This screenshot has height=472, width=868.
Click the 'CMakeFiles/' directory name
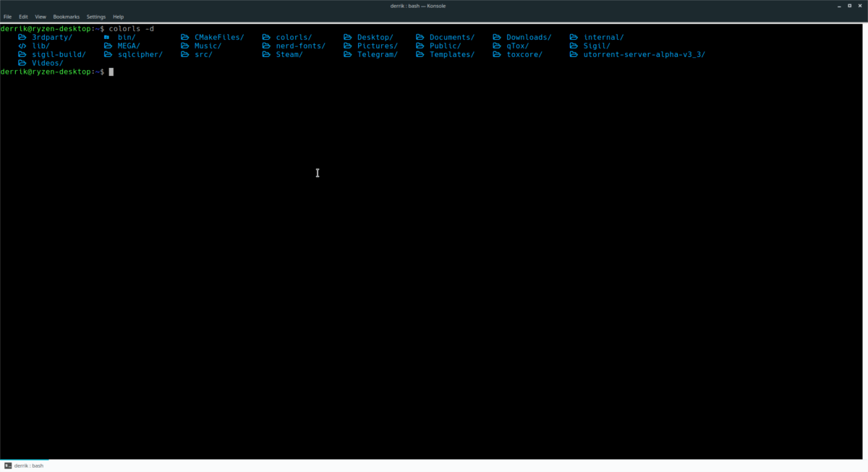(x=219, y=37)
